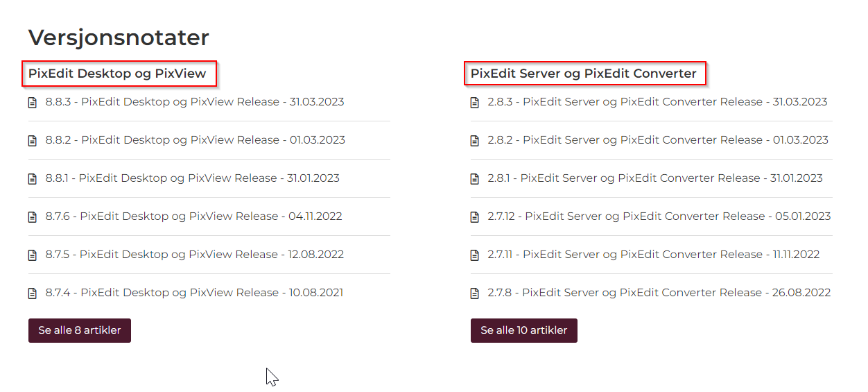Image resolution: width=868 pixels, height=392 pixels.
Task: Click document icon beside 2.7.8 Server release
Action: tap(474, 293)
